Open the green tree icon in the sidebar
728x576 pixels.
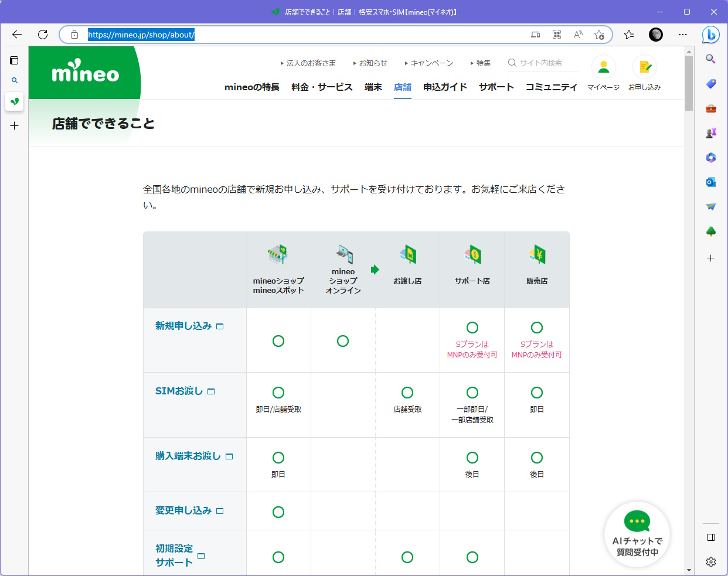710,231
